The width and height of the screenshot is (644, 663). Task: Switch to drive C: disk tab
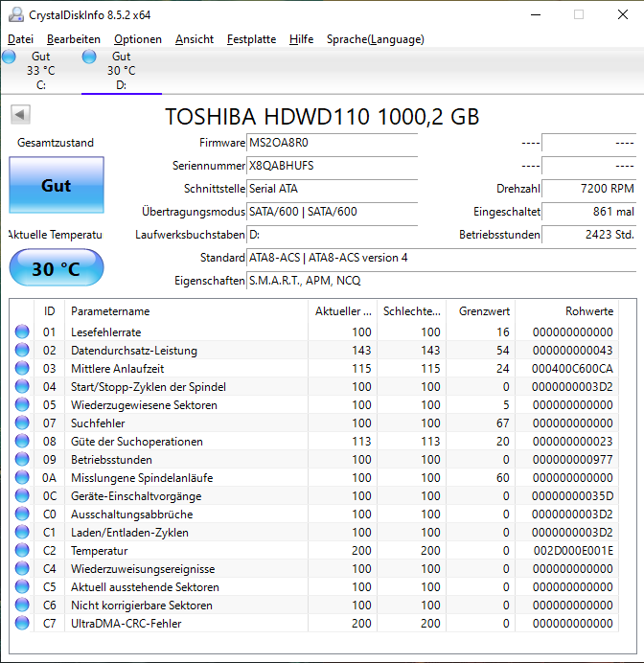pos(41,71)
